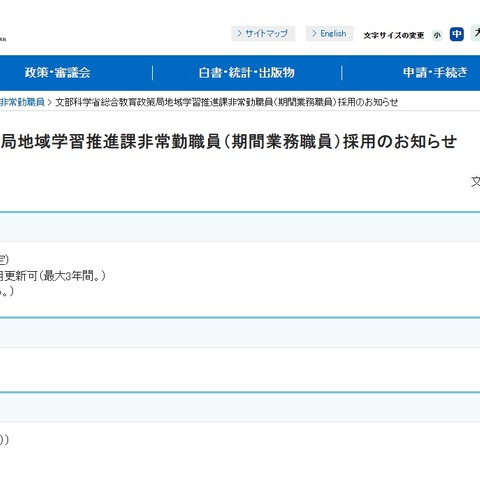
Task: Go to 非常勤職員 breadcrumb link
Action: tap(22, 102)
